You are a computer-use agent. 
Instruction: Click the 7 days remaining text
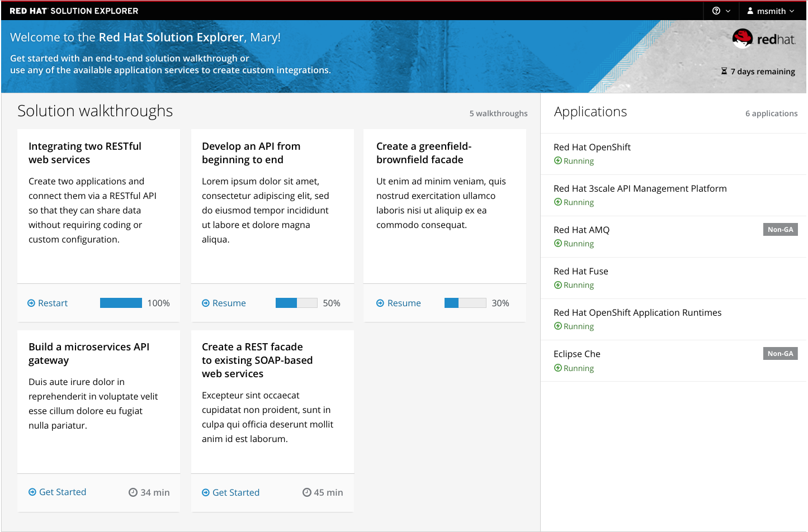(763, 72)
